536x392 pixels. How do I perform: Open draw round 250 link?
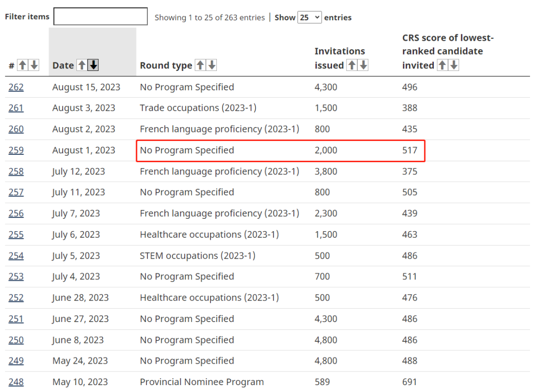(x=16, y=340)
